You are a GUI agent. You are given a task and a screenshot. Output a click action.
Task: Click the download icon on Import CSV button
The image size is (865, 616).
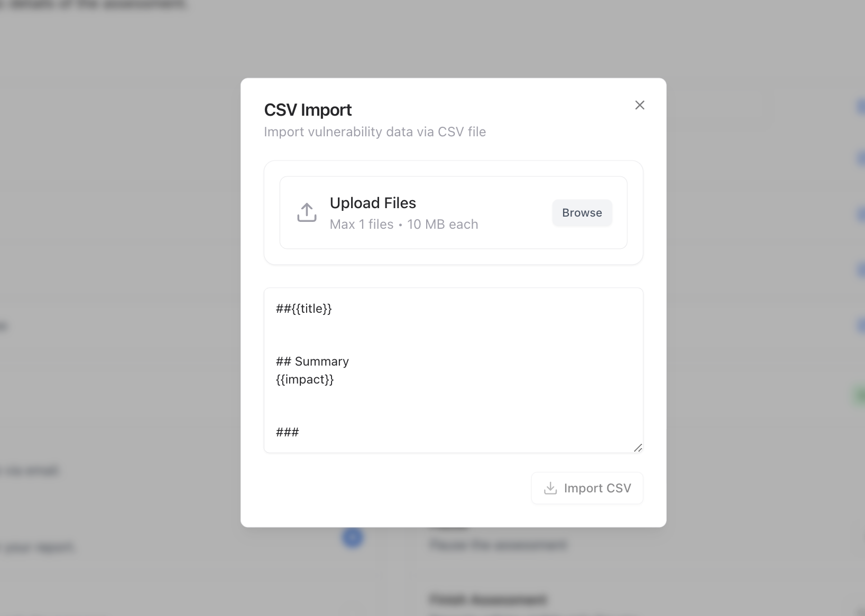point(550,489)
